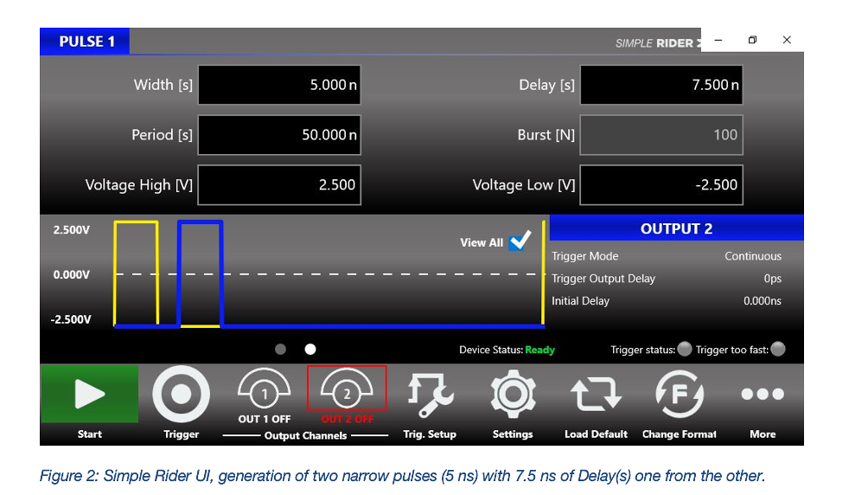Screen dimensions: 868x495
Task: Click the Width [s] field showing 5.000 n
Action: [x=279, y=85]
